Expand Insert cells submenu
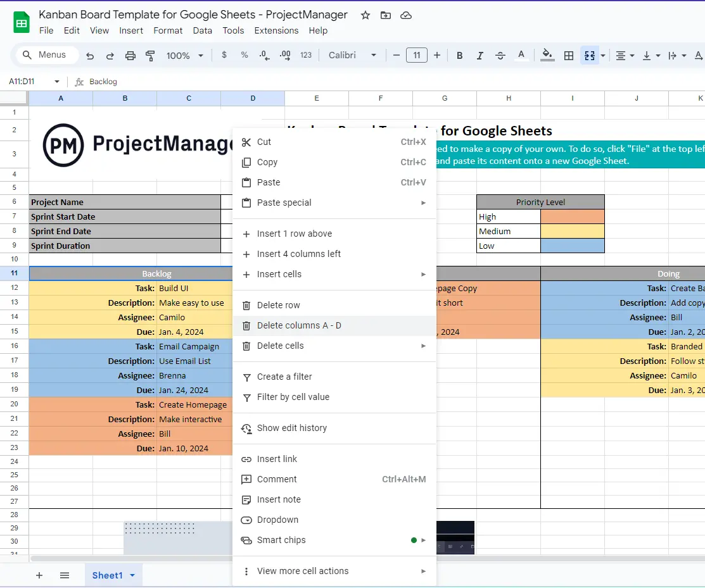705x588 pixels. click(x=334, y=274)
